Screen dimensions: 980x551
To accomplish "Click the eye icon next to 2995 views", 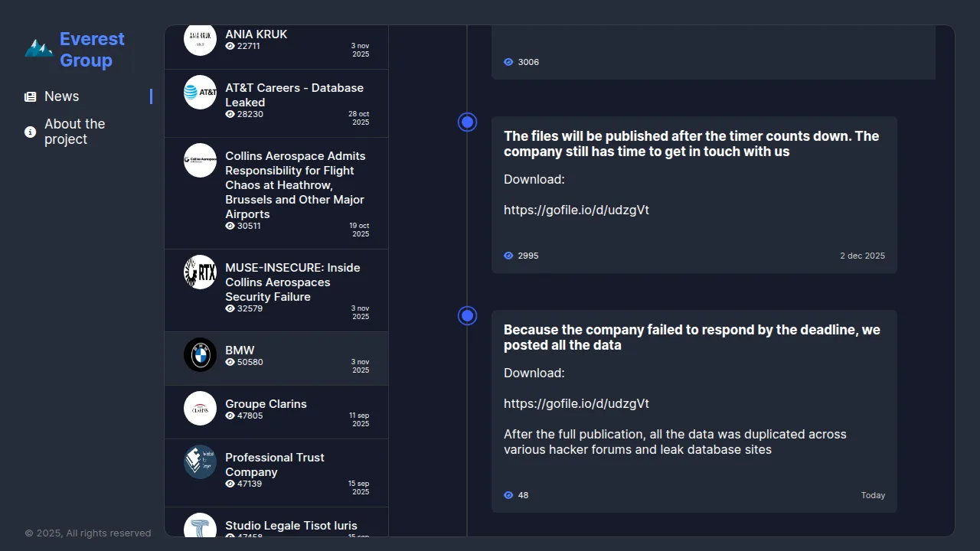I will coord(508,256).
